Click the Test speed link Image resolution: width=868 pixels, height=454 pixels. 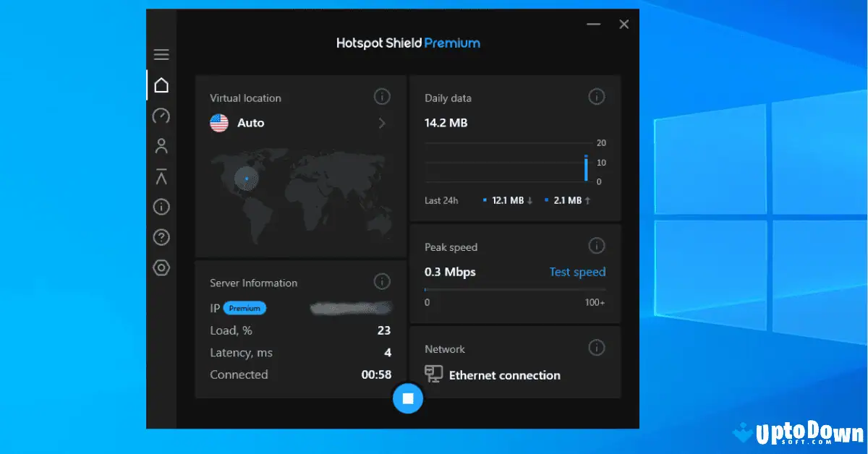[x=577, y=272]
